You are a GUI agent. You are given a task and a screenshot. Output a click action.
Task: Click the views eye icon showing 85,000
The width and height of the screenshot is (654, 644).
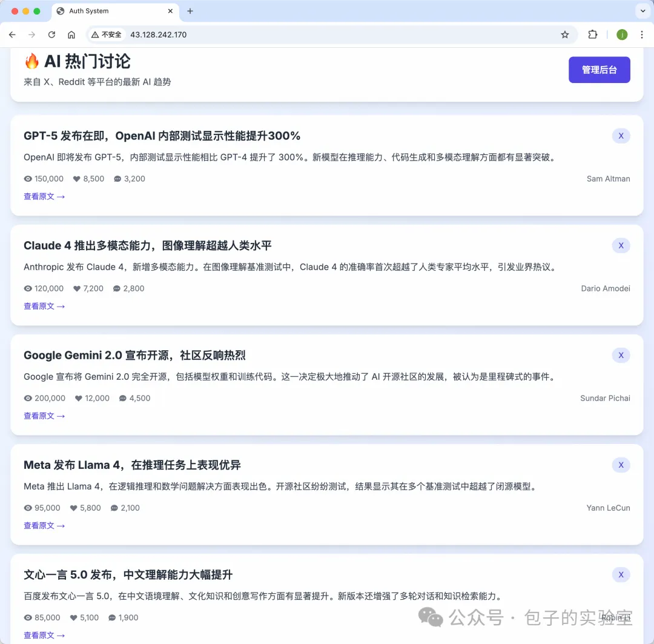(28, 618)
